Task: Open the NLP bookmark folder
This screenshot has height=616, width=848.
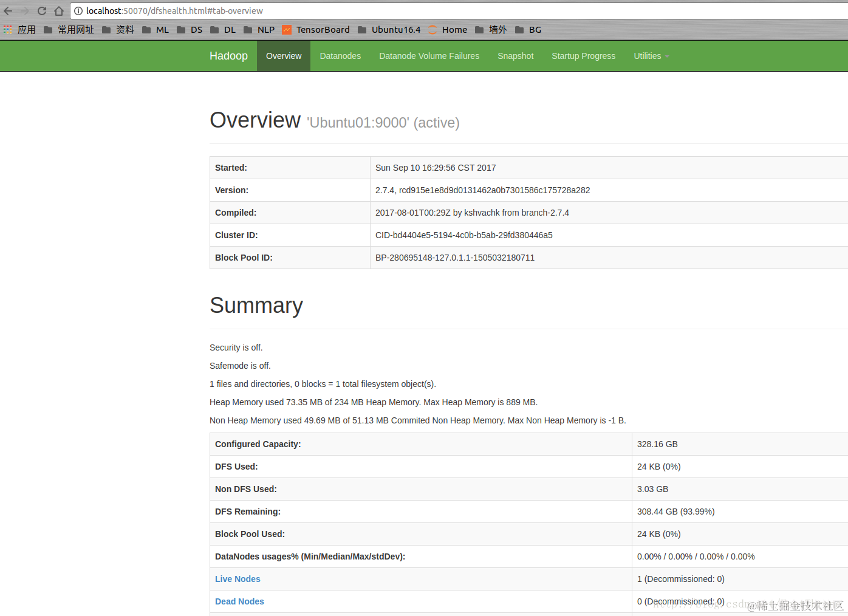Action: click(259, 30)
